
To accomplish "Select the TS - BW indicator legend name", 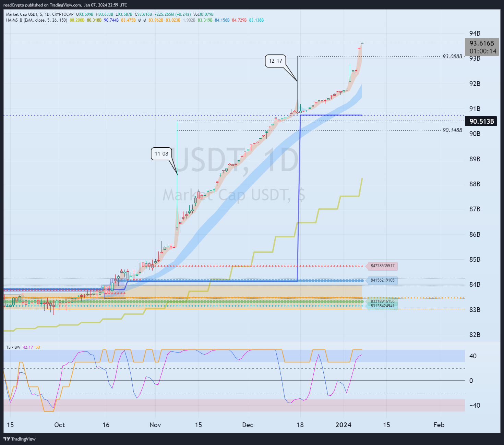I will pos(13,347).
